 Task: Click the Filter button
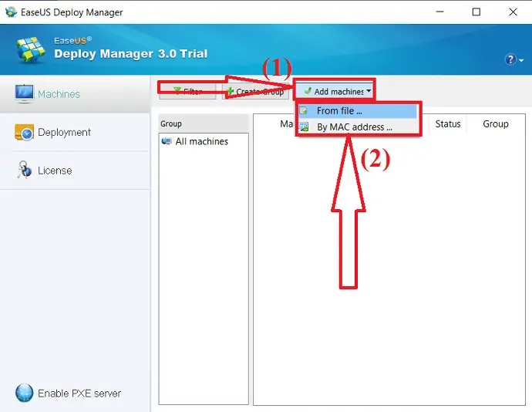(x=187, y=91)
